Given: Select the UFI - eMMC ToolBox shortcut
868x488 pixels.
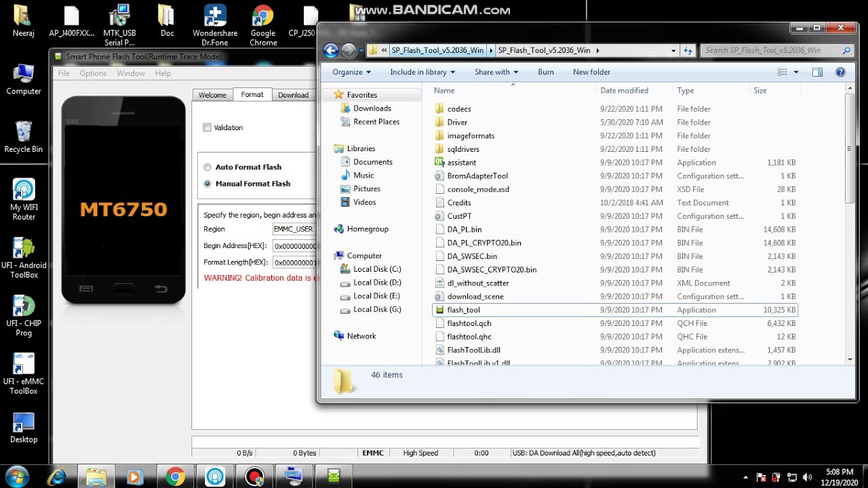Looking at the screenshot, I should point(24,373).
